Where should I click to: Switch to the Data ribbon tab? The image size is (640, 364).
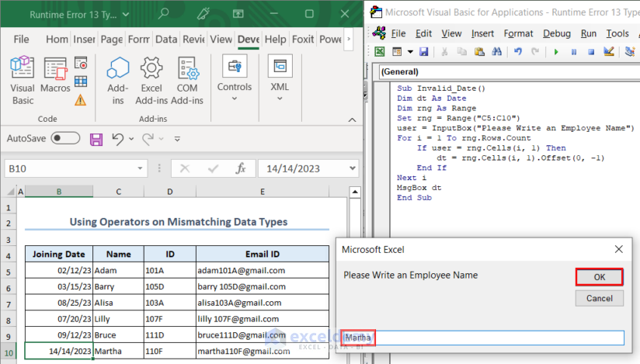(x=165, y=40)
